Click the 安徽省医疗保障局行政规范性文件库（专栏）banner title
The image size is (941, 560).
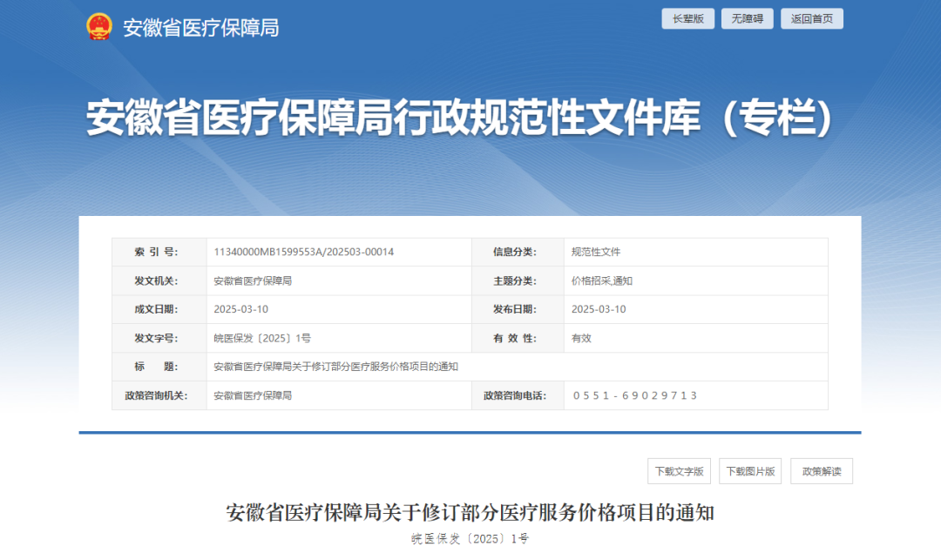point(460,117)
